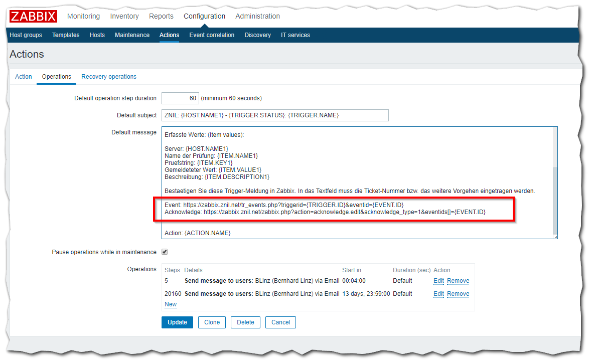Viewport: 592px width, 364px height.
Task: Navigate to Event correlation
Action: 212,35
